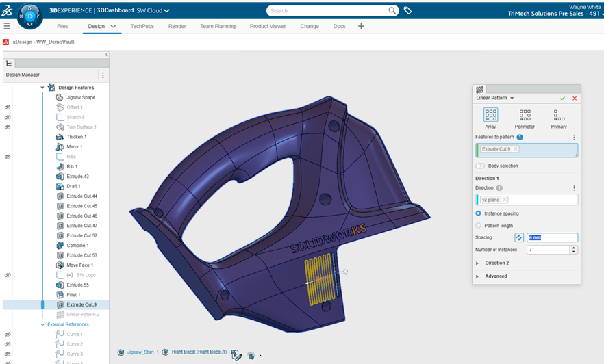The image size is (604, 364).
Task: Select the Instance spacing radio button
Action: (x=478, y=213)
